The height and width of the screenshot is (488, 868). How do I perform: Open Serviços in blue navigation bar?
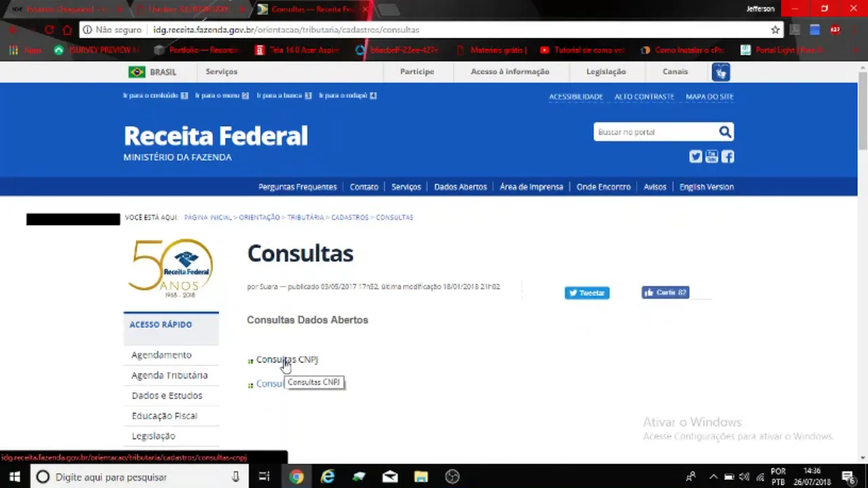pyautogui.click(x=406, y=187)
